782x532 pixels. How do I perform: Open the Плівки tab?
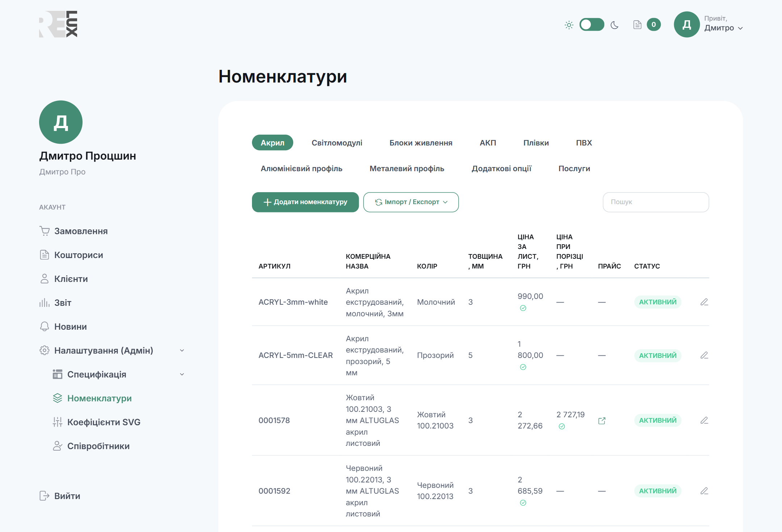[x=536, y=143]
